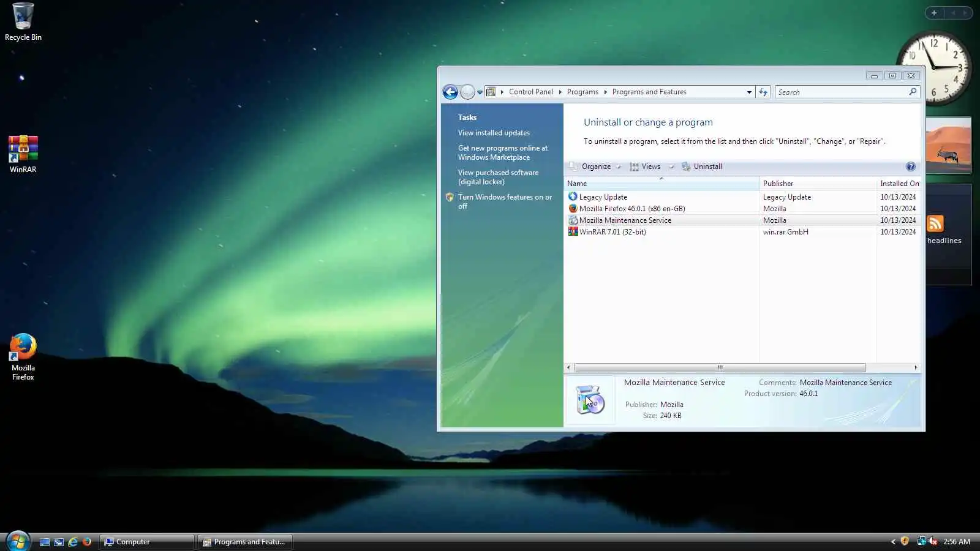Viewport: 980px width, 551px height.
Task: Click the win.rar GmbH publisher cell
Action: pos(785,232)
